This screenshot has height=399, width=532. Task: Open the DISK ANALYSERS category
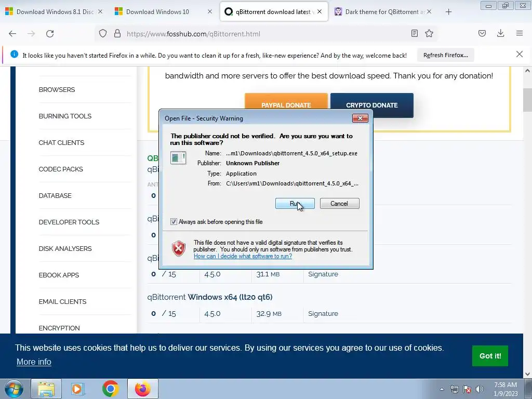(x=65, y=248)
